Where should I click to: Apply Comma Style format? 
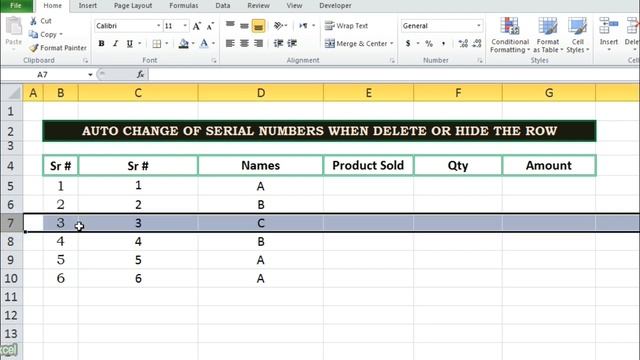click(x=443, y=43)
